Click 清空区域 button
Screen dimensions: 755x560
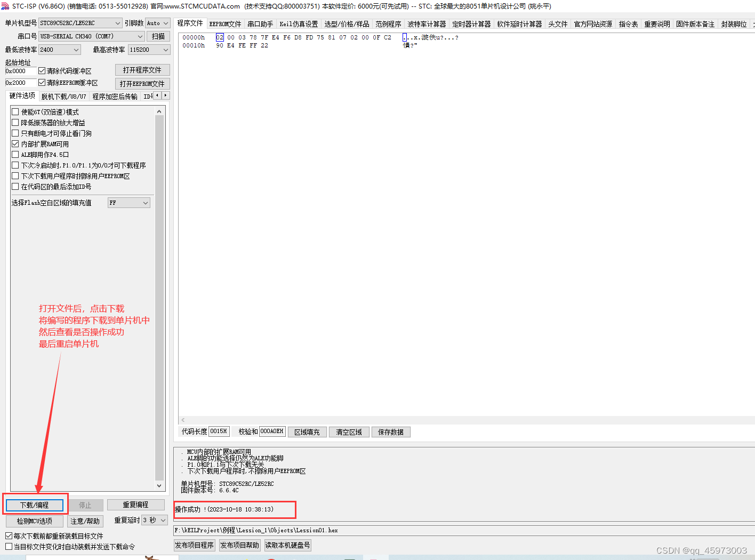pyautogui.click(x=349, y=432)
